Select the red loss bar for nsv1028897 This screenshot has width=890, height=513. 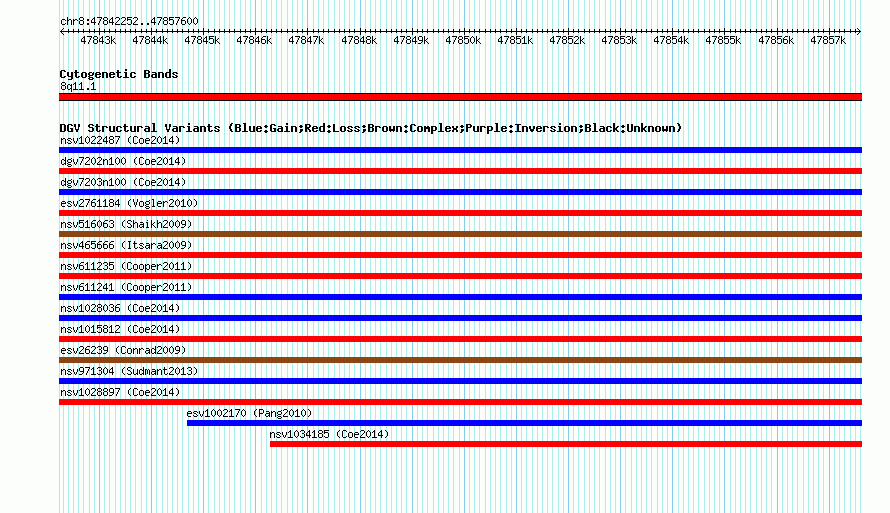click(x=460, y=402)
